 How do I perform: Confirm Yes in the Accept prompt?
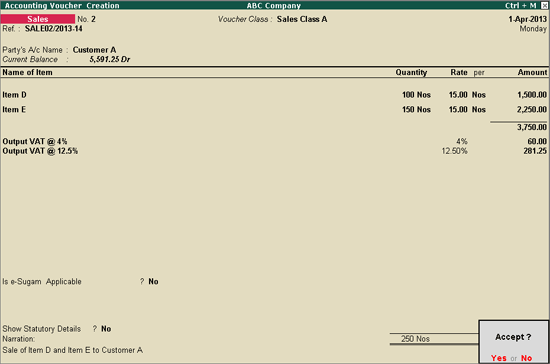[x=498, y=358]
